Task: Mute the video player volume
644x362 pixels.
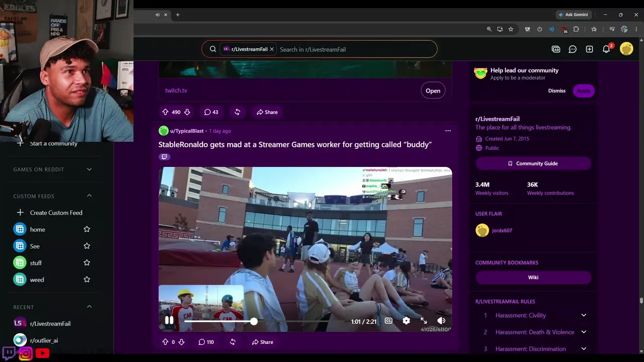Action: pyautogui.click(x=441, y=321)
